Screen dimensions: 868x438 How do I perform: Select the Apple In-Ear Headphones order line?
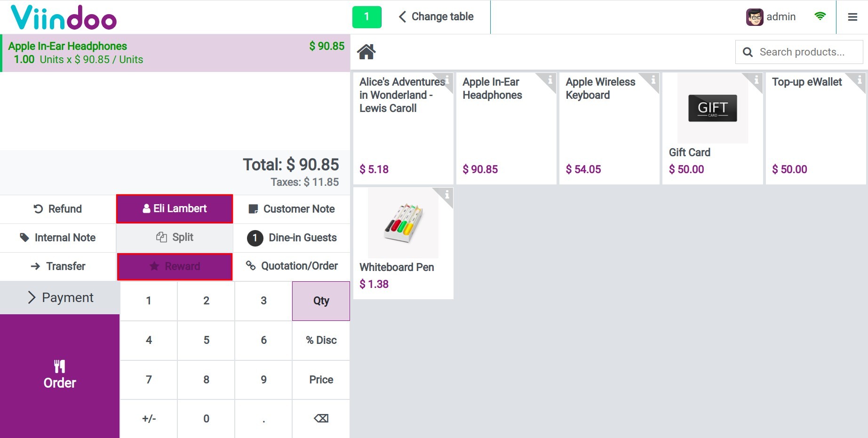click(175, 53)
